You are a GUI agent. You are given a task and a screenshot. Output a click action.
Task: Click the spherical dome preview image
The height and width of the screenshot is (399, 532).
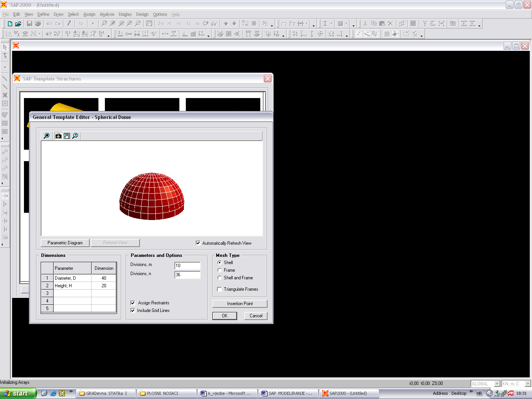point(152,196)
